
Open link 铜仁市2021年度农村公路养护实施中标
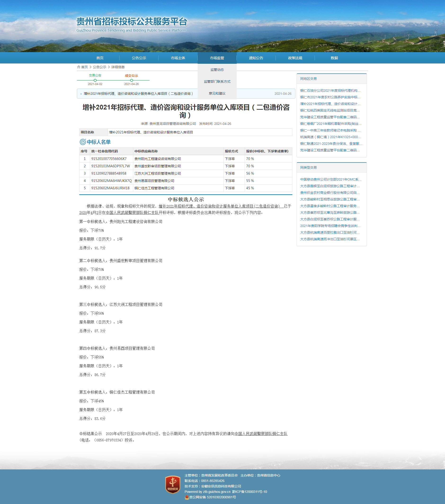[330, 97]
